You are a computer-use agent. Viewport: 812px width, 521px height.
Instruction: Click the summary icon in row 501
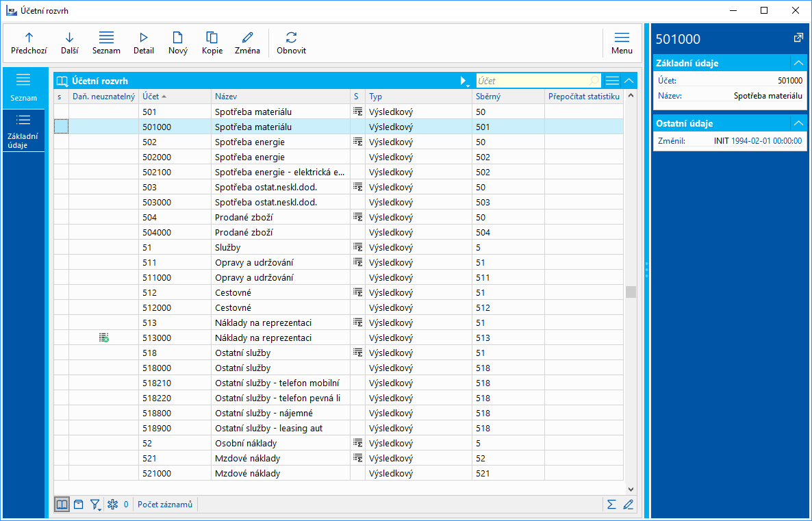tap(357, 112)
